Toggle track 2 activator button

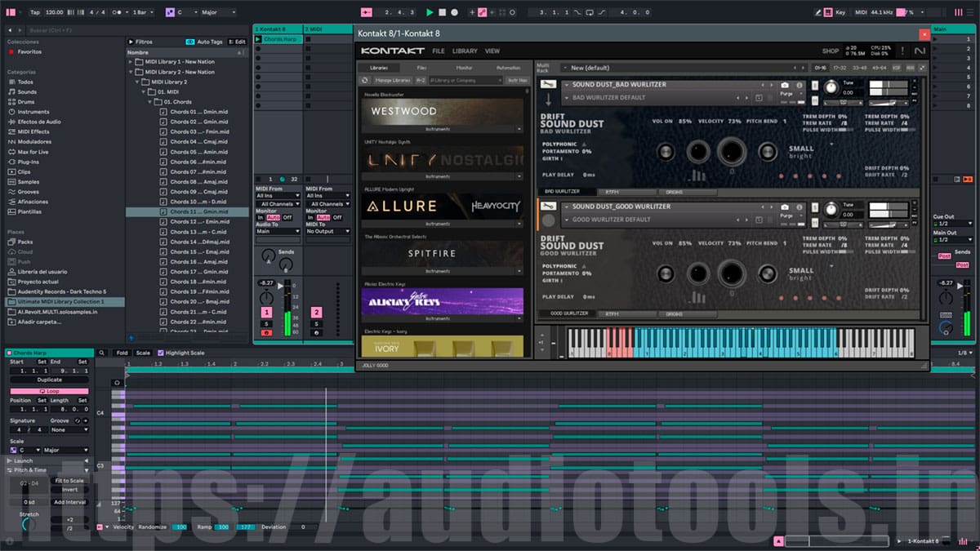[x=316, y=313]
